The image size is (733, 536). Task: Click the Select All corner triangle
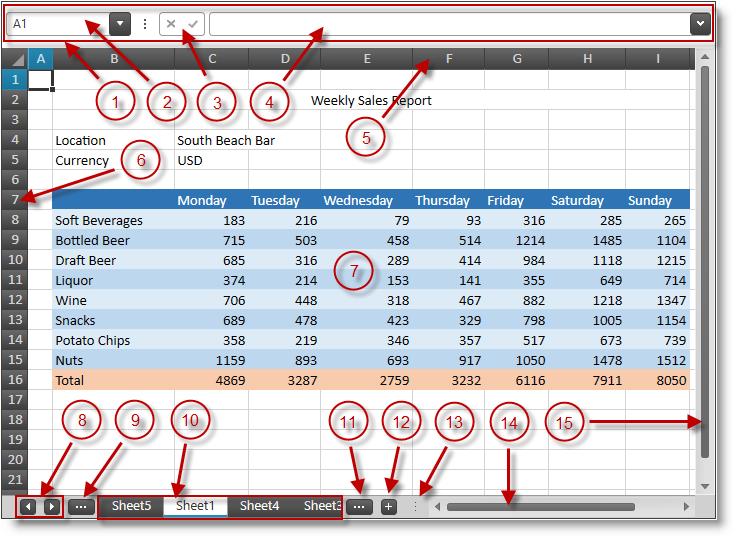click(x=16, y=60)
